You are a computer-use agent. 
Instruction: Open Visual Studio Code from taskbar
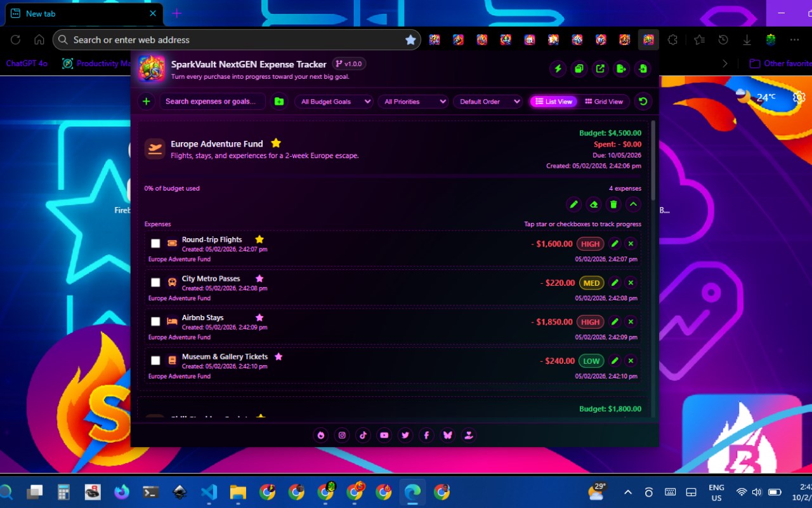coord(209,492)
